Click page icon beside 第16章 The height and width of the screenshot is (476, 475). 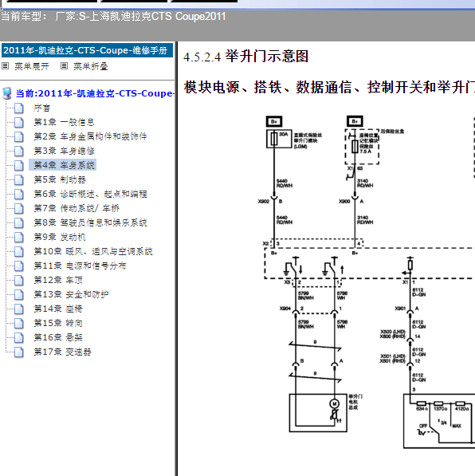pos(19,337)
